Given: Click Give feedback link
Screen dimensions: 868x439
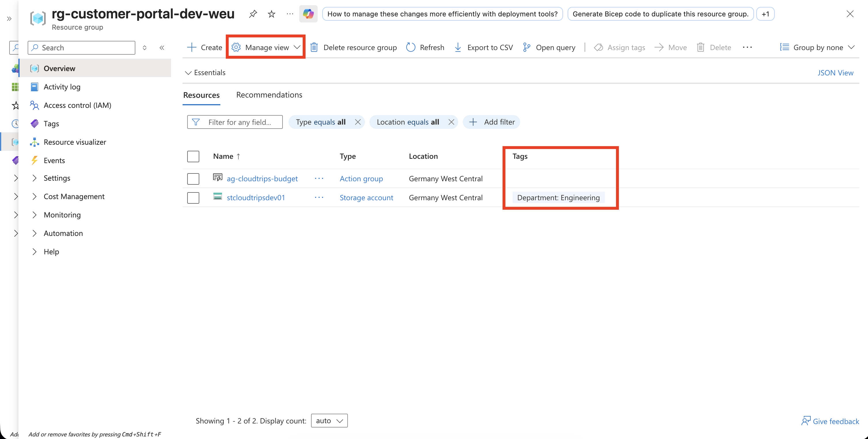Looking at the screenshot, I should [x=830, y=421].
